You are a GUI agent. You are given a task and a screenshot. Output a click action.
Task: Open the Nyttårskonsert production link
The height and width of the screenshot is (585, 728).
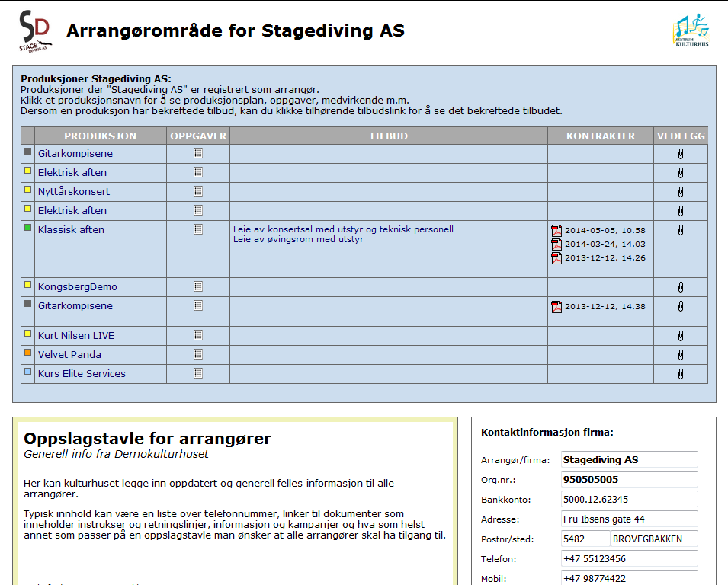click(x=74, y=192)
